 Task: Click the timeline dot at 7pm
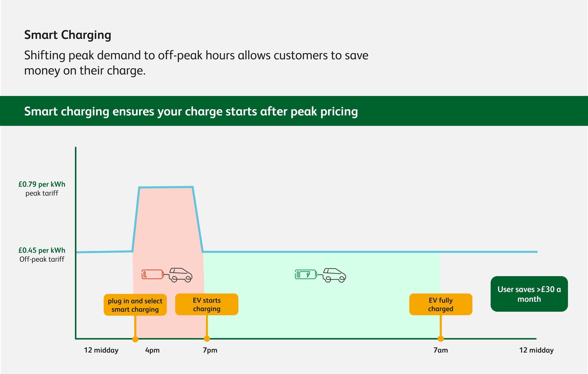click(207, 339)
